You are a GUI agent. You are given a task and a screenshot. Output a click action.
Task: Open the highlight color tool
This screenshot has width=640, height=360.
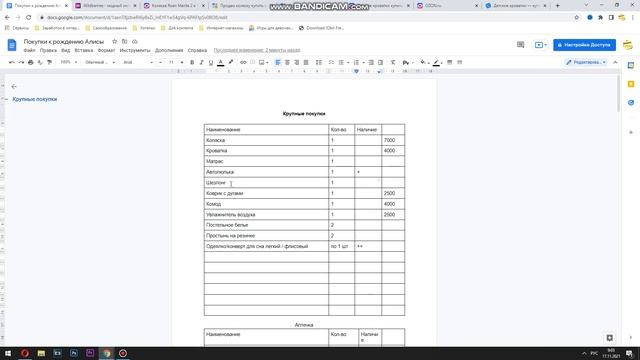pos(231,62)
